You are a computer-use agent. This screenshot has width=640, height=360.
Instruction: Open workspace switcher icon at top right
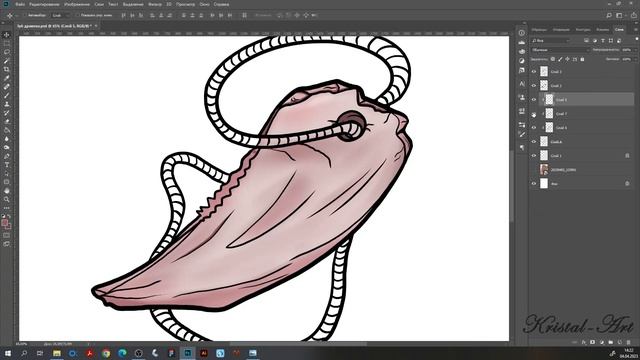620,16
